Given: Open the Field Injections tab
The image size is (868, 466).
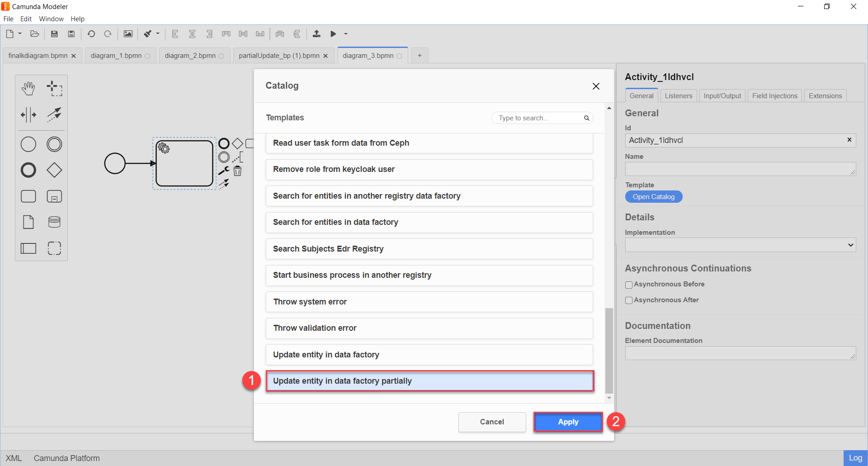Looking at the screenshot, I should pyautogui.click(x=774, y=96).
